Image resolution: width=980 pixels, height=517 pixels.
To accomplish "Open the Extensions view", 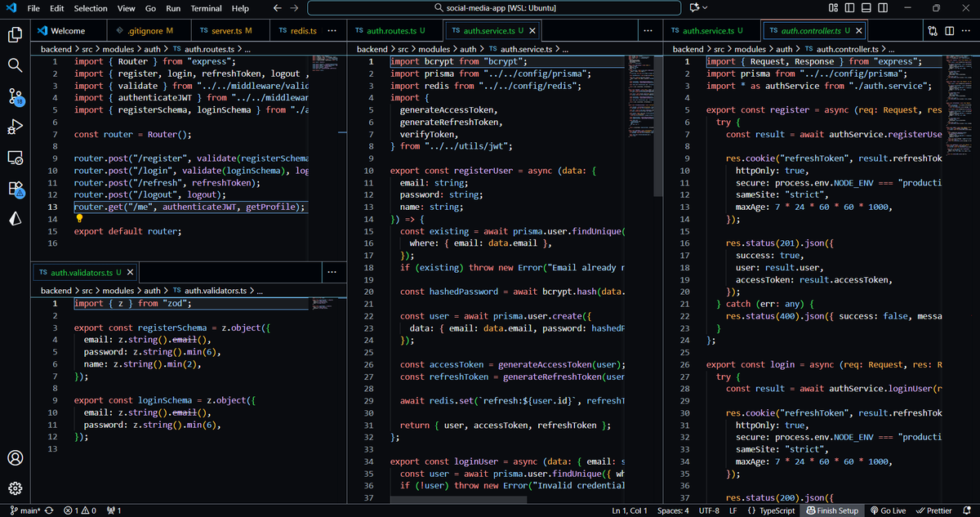I will click(x=15, y=188).
